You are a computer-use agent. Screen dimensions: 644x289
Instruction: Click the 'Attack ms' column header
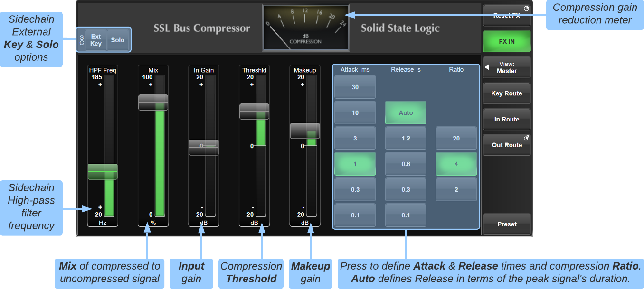(355, 70)
